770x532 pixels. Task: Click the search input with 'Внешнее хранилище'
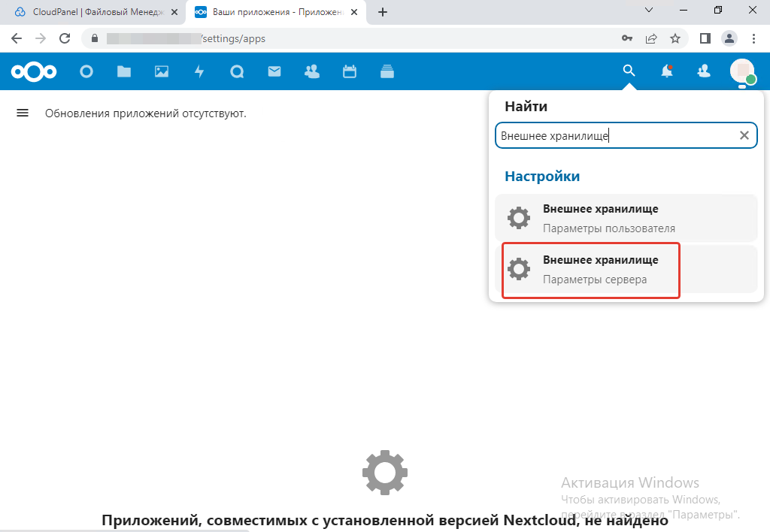(x=613, y=135)
